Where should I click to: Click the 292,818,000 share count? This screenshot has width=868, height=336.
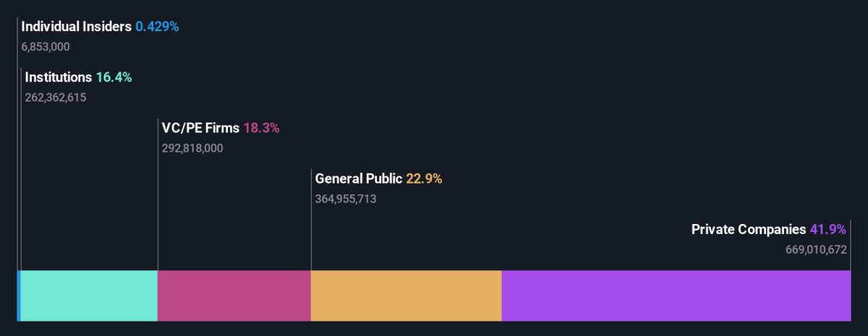[192, 148]
